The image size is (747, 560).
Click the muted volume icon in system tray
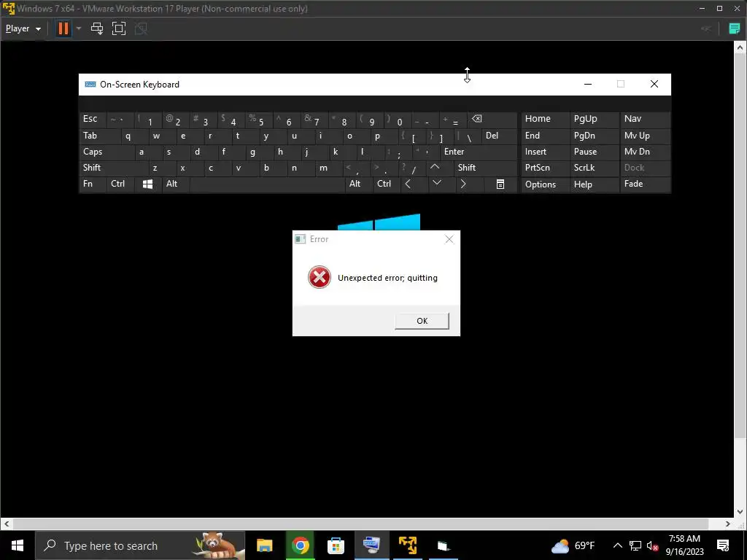coord(652,545)
